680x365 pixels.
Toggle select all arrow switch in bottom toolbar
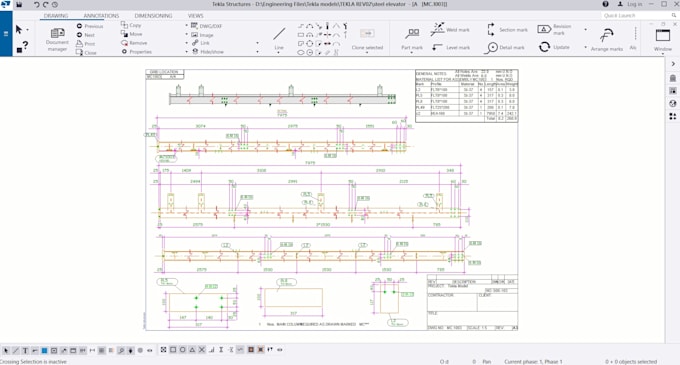tap(6, 350)
